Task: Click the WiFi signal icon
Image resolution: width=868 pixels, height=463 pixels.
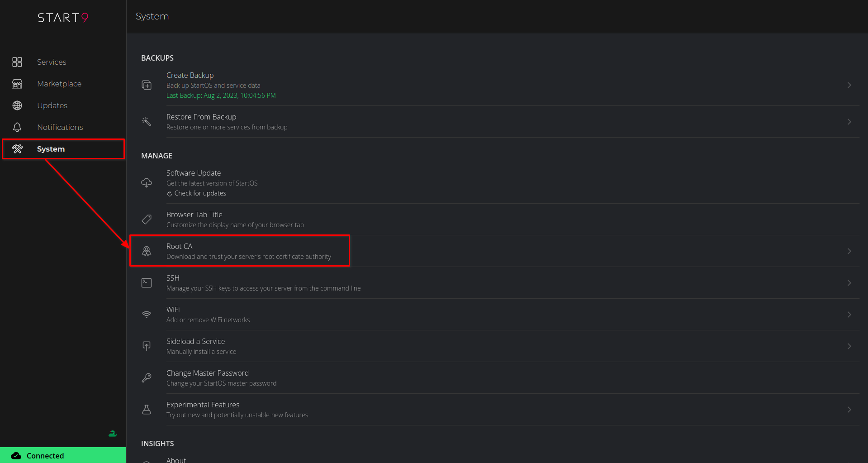Action: tap(147, 315)
